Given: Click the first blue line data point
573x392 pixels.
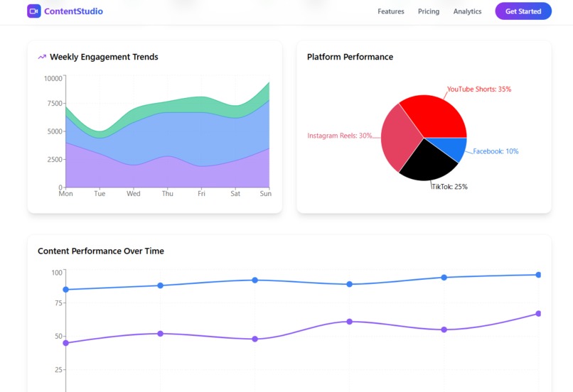Looking at the screenshot, I should click(x=66, y=290).
